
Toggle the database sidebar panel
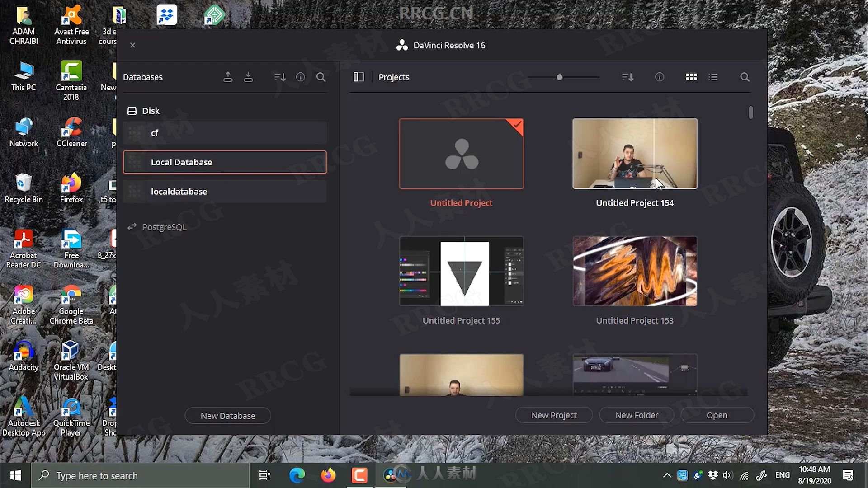359,77
